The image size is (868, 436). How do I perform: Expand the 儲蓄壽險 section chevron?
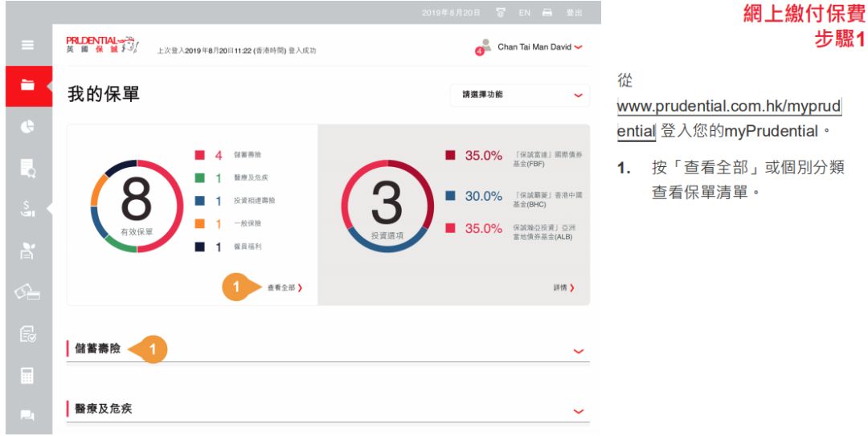pos(579,351)
